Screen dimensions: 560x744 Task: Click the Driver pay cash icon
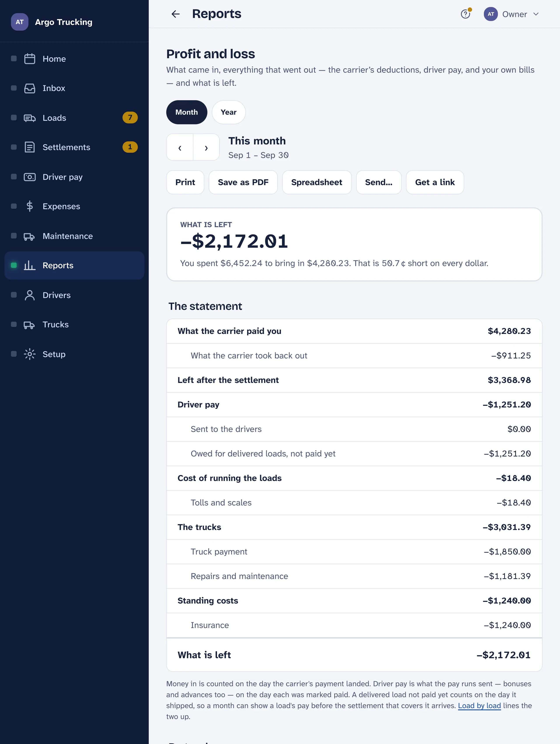point(30,177)
